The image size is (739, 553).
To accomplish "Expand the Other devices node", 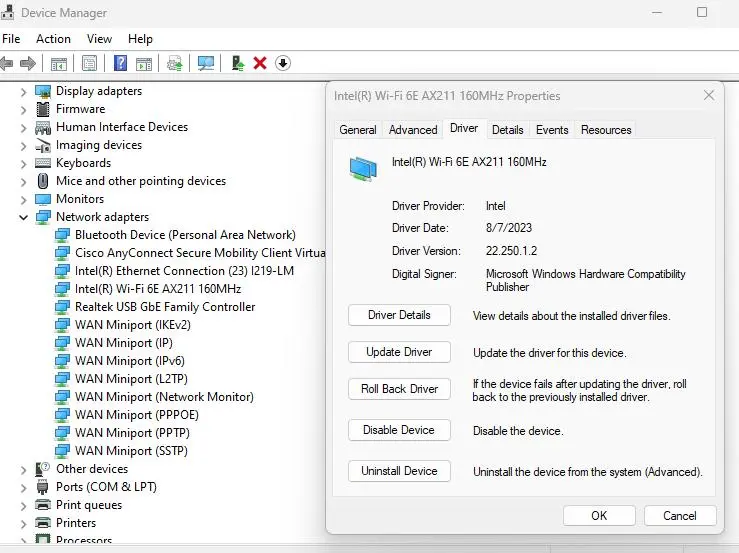I will pos(24,470).
